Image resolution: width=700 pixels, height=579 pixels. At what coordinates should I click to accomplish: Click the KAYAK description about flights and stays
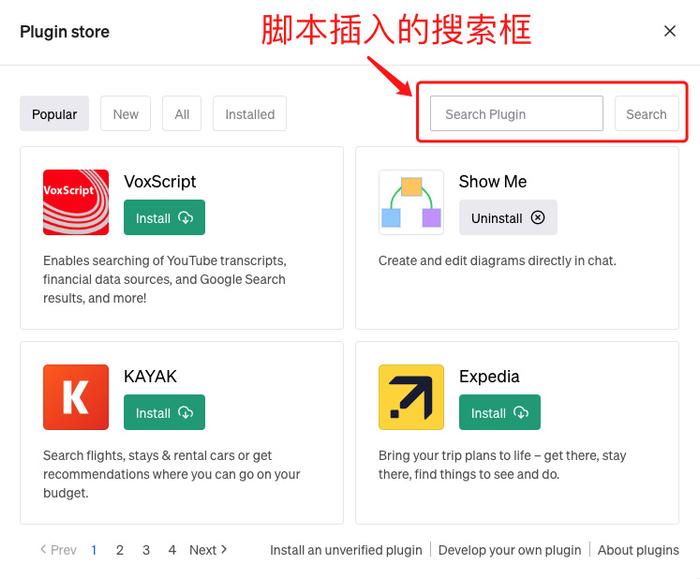[171, 474]
